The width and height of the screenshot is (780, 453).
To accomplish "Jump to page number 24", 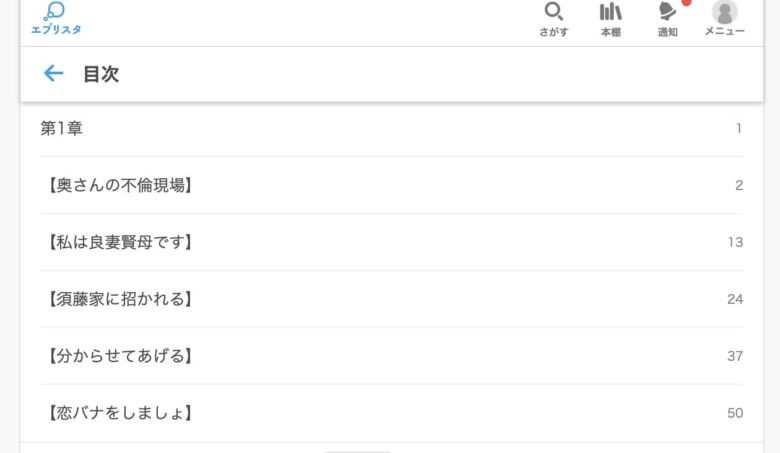I will [x=735, y=299].
